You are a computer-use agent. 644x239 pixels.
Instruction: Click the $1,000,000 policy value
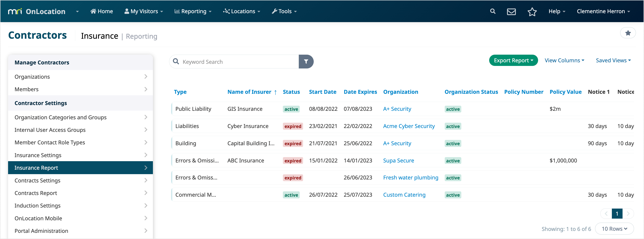pos(563,161)
